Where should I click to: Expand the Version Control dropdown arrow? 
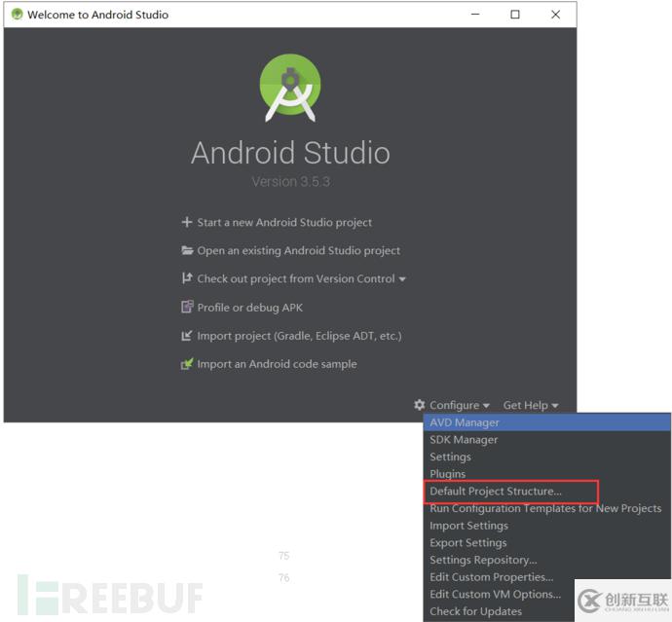(402, 279)
